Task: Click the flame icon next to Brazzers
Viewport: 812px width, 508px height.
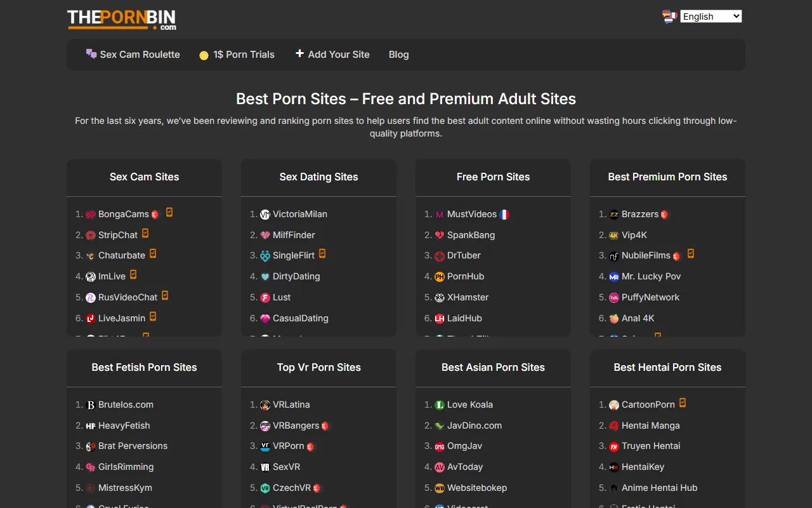Action: (665, 215)
